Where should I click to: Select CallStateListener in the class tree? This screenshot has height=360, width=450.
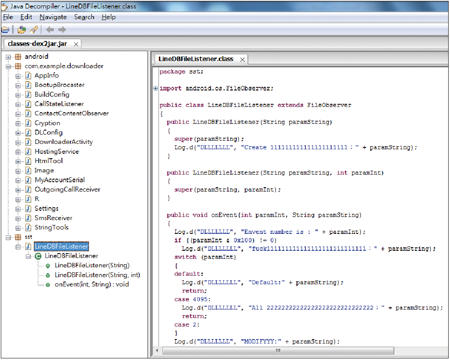tap(59, 104)
